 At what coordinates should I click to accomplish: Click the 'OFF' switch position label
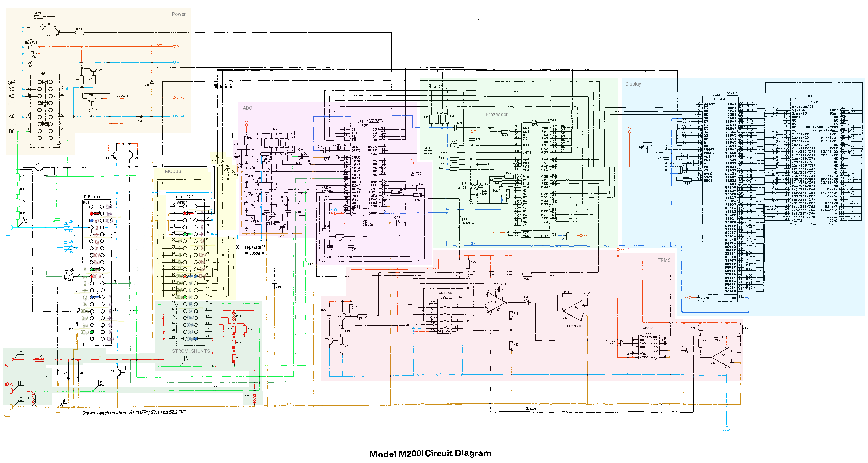pos(12,83)
